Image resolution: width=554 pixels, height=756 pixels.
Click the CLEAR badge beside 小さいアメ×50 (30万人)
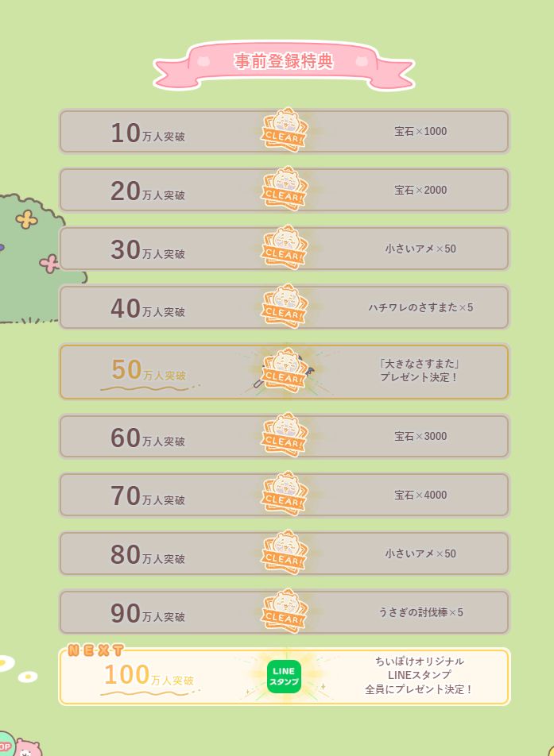(x=284, y=249)
